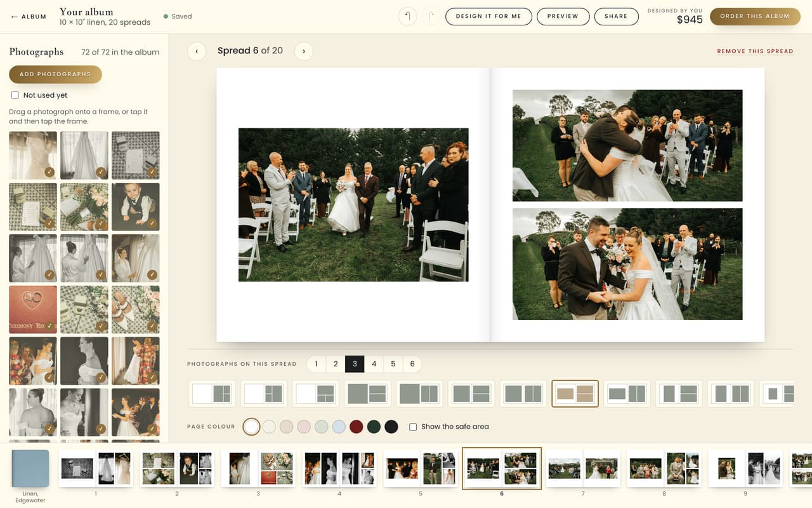Open spread 7 in the filmstrip
The width and height of the screenshot is (812, 508).
pos(583,469)
